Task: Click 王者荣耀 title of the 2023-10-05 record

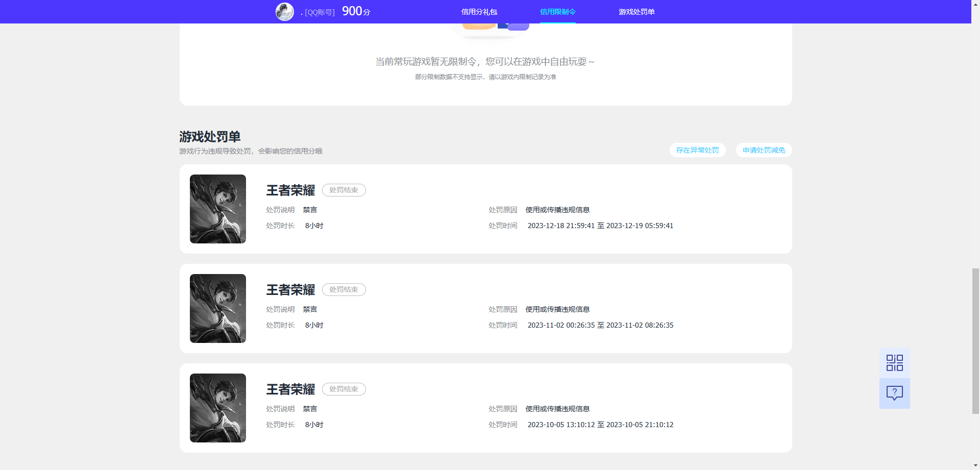Action: pos(290,389)
